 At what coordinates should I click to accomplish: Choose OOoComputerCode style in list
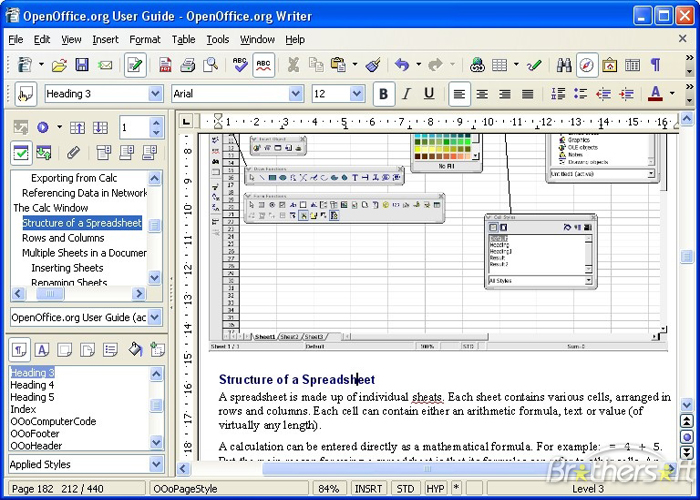(53, 421)
